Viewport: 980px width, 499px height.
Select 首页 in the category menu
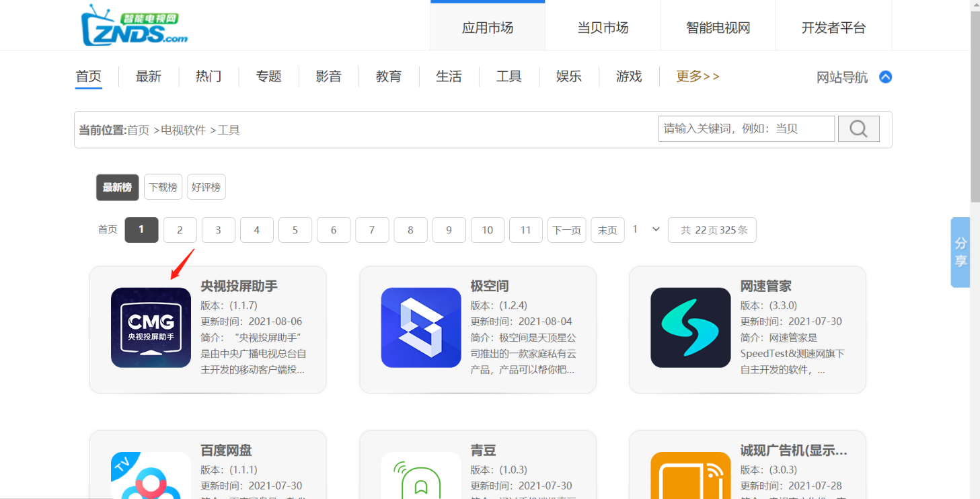coord(88,77)
